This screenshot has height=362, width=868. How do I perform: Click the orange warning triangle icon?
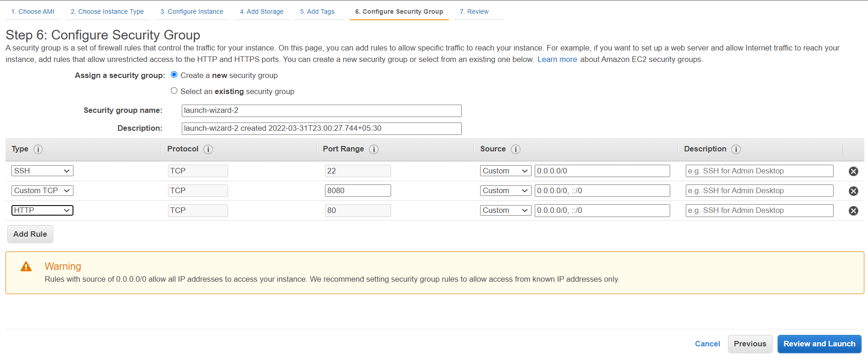click(26, 267)
